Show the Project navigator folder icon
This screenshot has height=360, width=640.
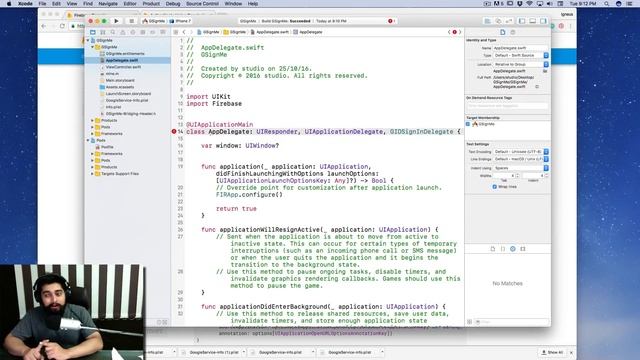[x=93, y=32]
